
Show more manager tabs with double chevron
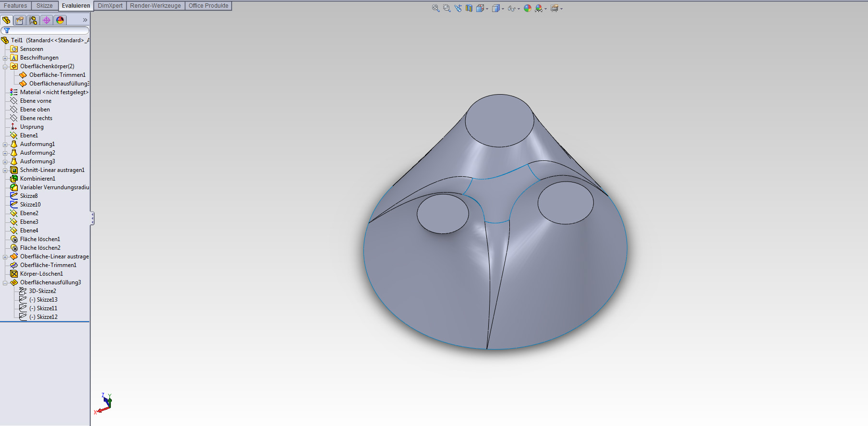[85, 20]
